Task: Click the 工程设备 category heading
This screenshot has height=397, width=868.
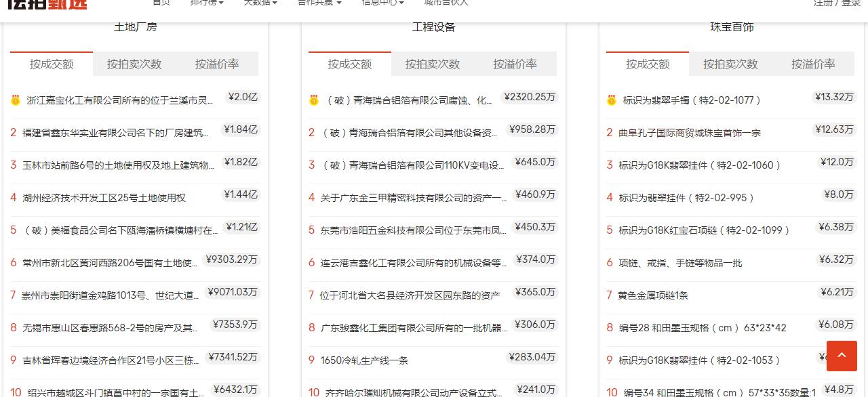Action: [x=434, y=27]
